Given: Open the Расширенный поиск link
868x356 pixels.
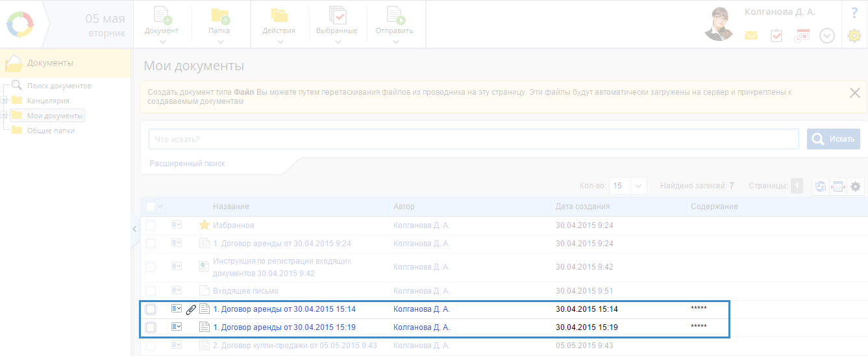Looking at the screenshot, I should [x=187, y=164].
